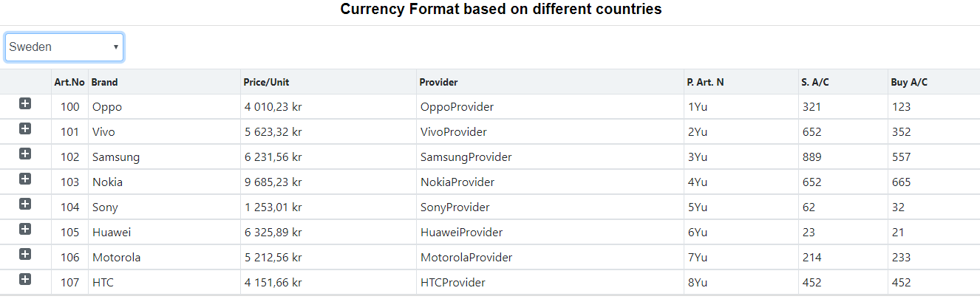Expand the Oppo row plus icon
Image resolution: width=980 pixels, height=299 pixels.
(x=25, y=104)
